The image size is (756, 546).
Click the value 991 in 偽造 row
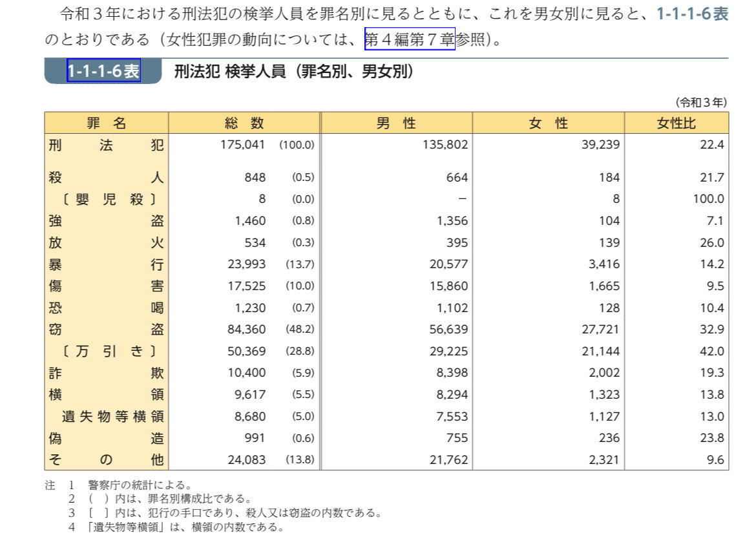tap(255, 438)
